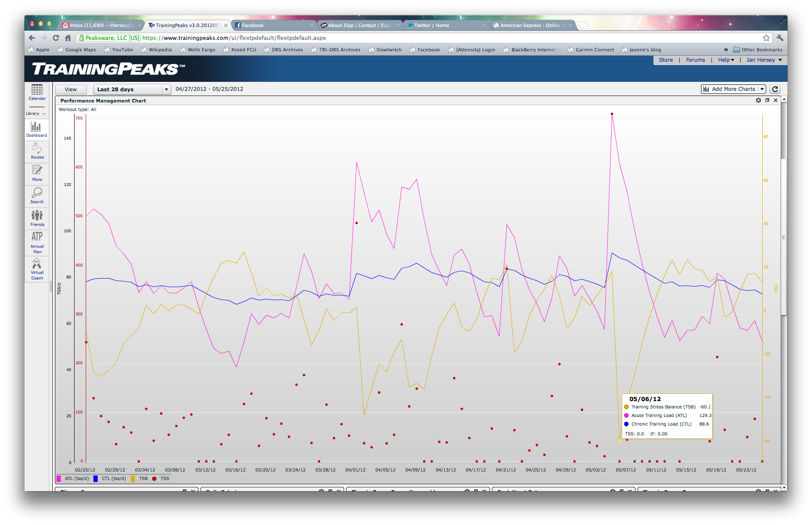Open the Routes section
The image size is (812, 525).
pos(37,151)
